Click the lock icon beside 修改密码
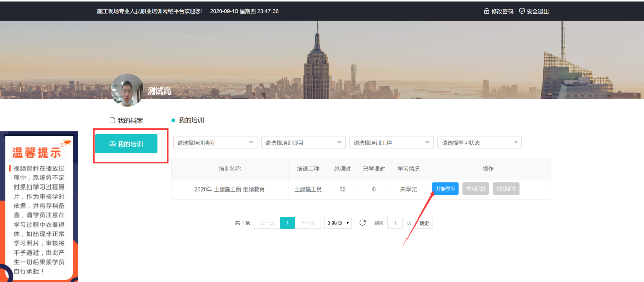The width and height of the screenshot is (644, 282). click(x=486, y=11)
